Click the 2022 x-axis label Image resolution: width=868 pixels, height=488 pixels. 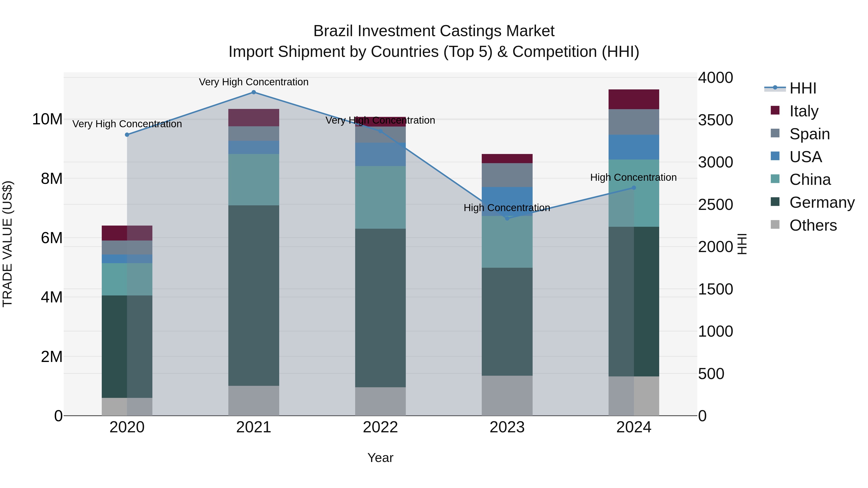tap(380, 427)
